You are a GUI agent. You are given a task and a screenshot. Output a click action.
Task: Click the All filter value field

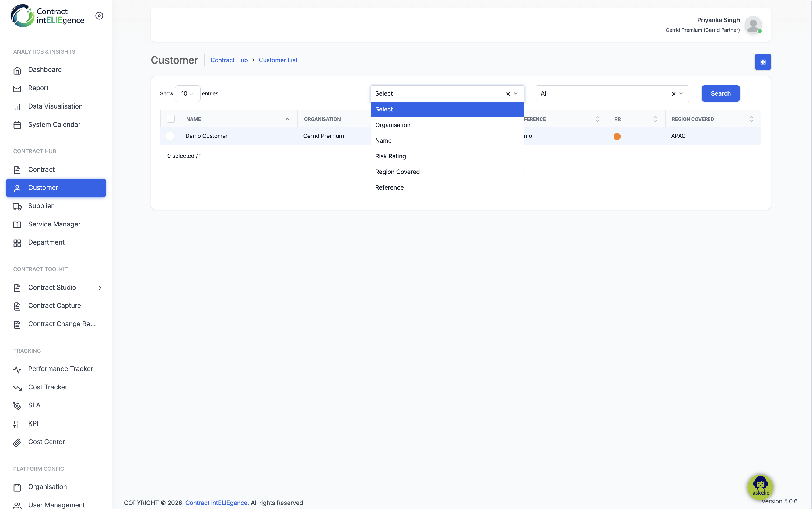point(612,94)
